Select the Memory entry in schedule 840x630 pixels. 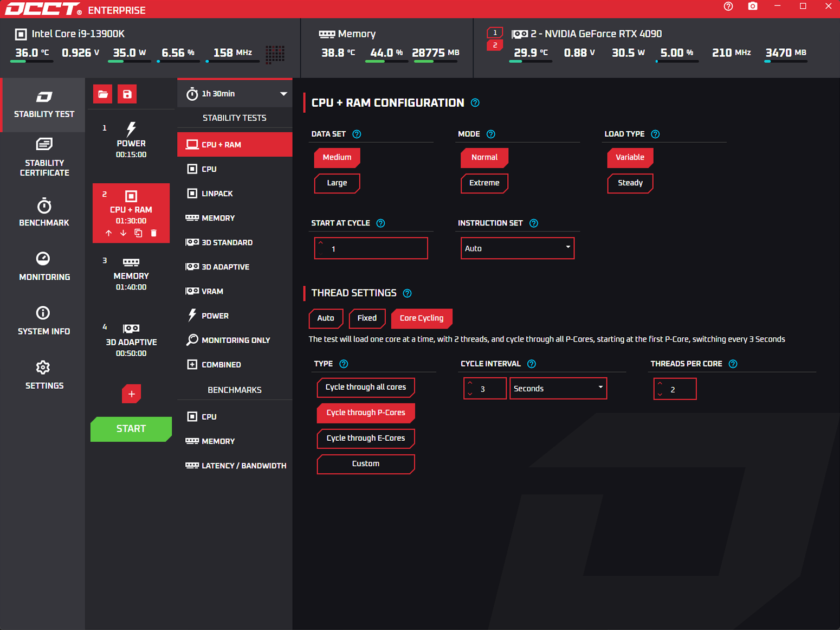[x=131, y=274]
